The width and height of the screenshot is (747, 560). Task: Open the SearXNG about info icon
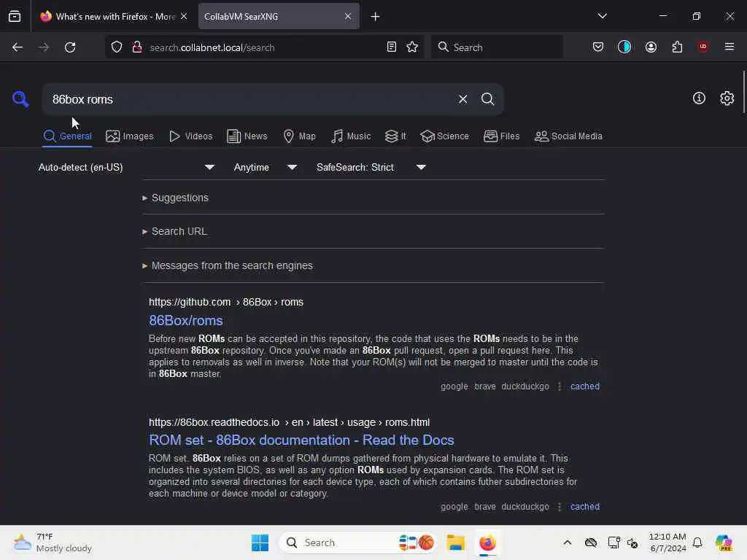(x=699, y=98)
